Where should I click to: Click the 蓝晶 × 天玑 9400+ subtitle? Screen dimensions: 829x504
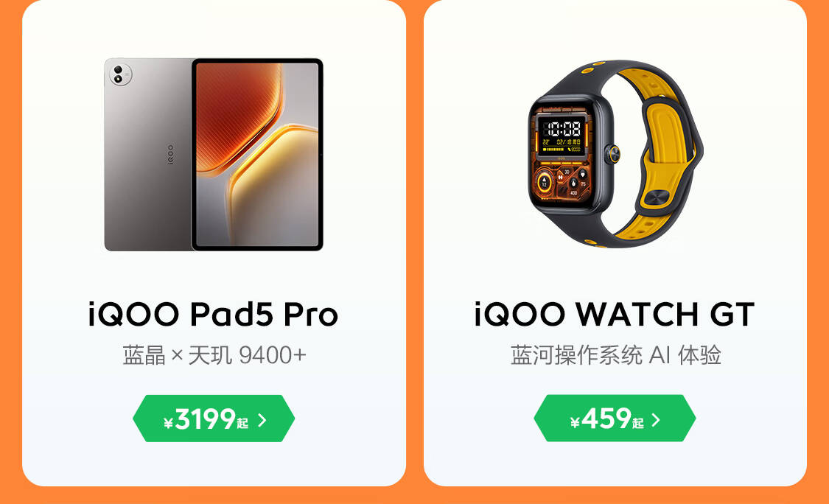(214, 355)
